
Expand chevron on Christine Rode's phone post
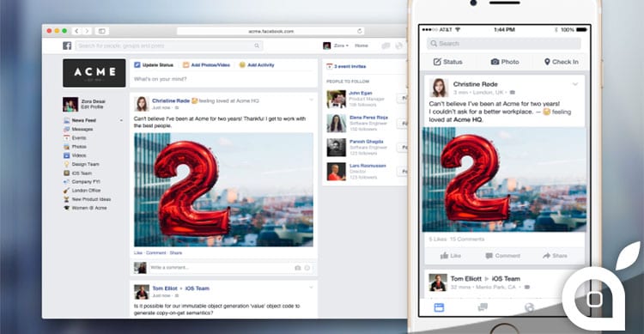pos(575,84)
